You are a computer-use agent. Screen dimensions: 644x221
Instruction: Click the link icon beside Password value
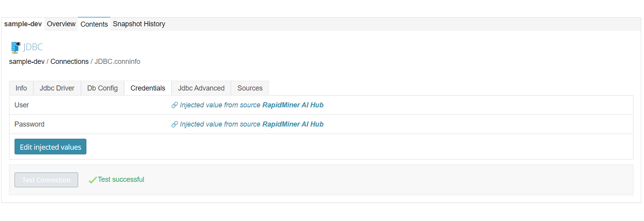pyautogui.click(x=175, y=124)
